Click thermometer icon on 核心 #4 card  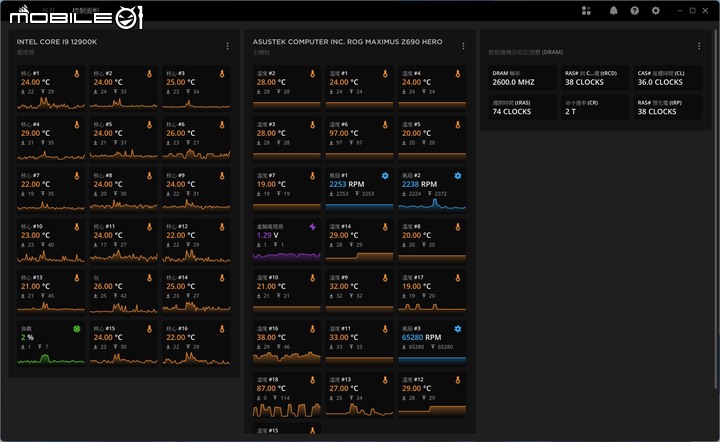(77, 124)
